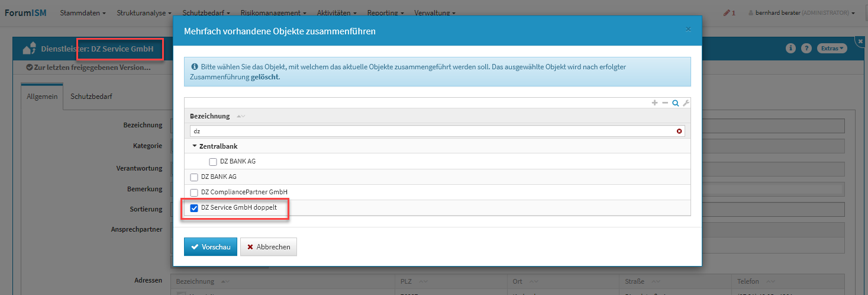Image resolution: width=868 pixels, height=295 pixels.
Task: Sort the list by the Bezeichnung column header
Action: [210, 116]
